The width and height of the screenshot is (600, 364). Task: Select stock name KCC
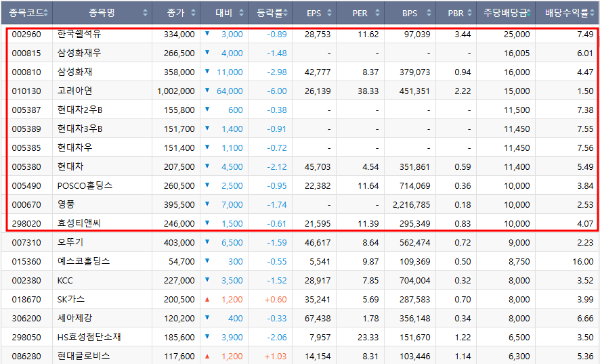(65, 280)
